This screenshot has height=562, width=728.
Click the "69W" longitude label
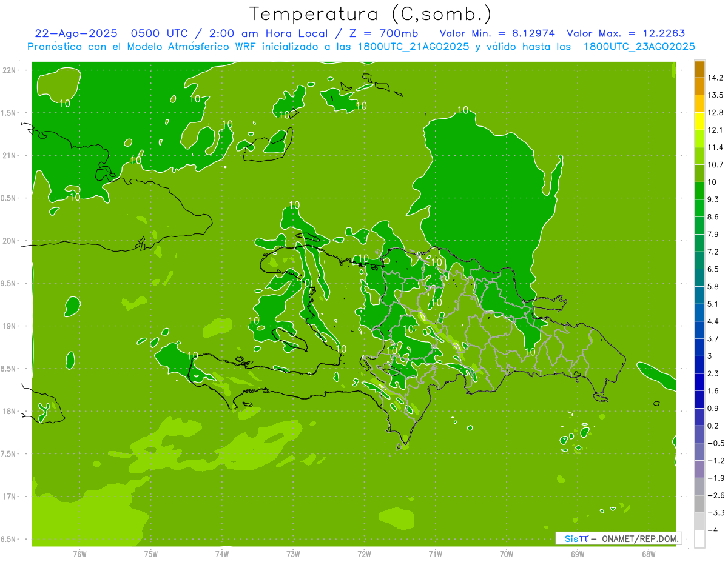(x=577, y=554)
